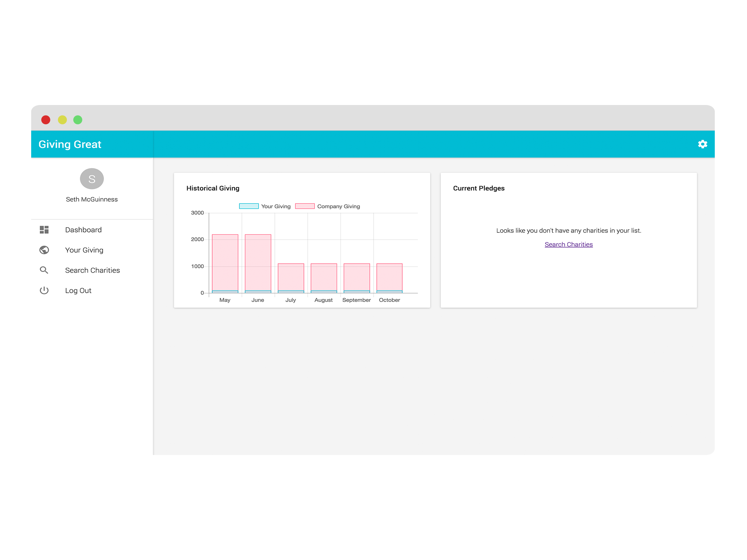Toggle Your Giving legend swatch
747x560 pixels.
point(249,206)
